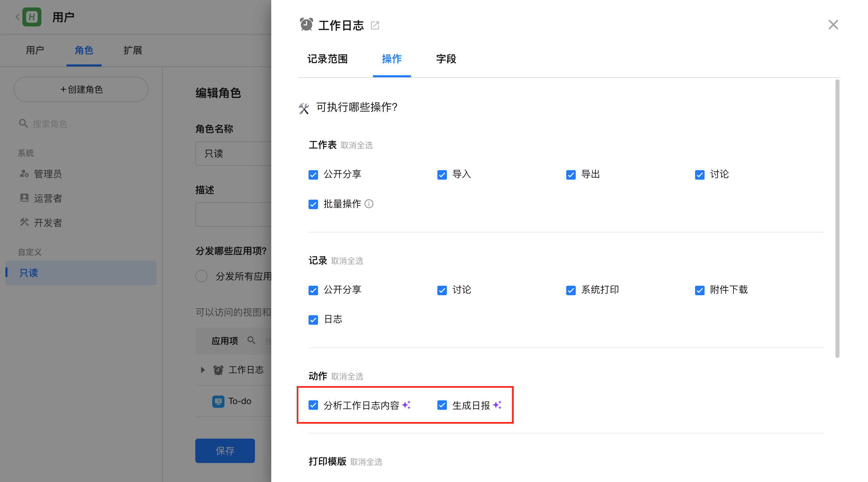Click 取消全选 next to 工作表
The width and height of the screenshot is (868, 482).
[356, 145]
